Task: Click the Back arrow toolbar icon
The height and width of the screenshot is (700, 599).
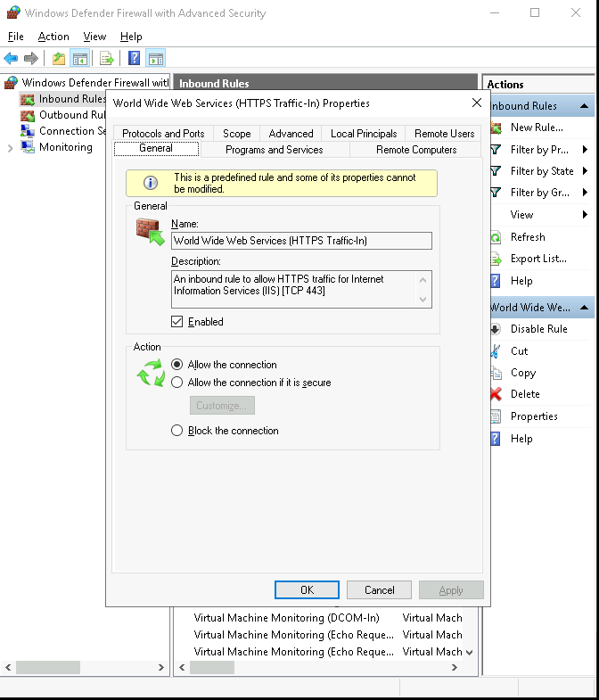Action: click(11, 58)
